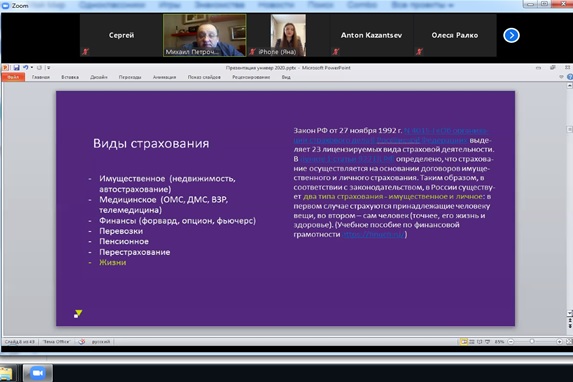Select Михаил Петрович's video thumbnail

pyautogui.click(x=205, y=35)
